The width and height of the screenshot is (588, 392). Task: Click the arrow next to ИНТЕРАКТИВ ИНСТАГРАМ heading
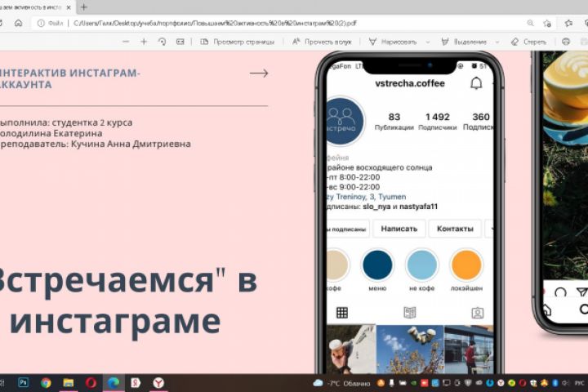coord(259,73)
